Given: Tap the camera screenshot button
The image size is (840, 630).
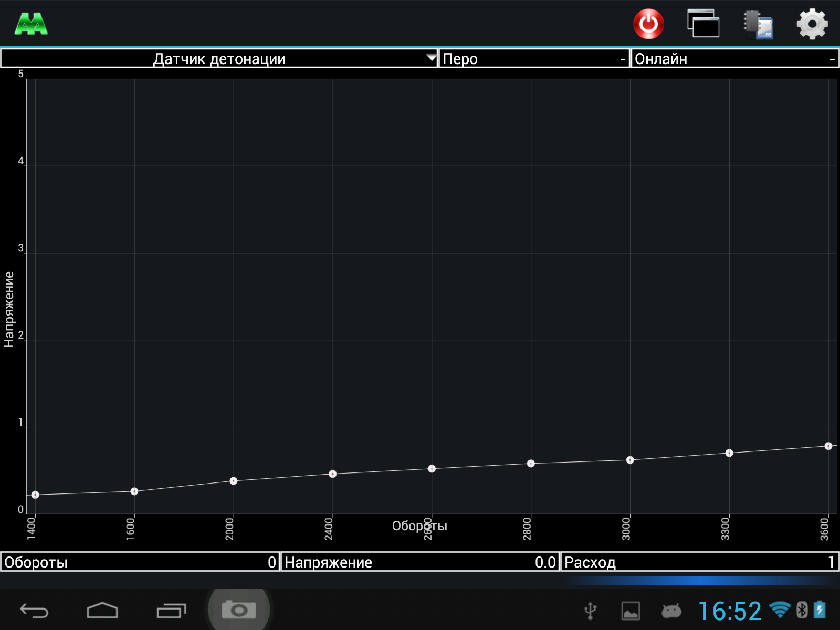Looking at the screenshot, I should click(239, 610).
